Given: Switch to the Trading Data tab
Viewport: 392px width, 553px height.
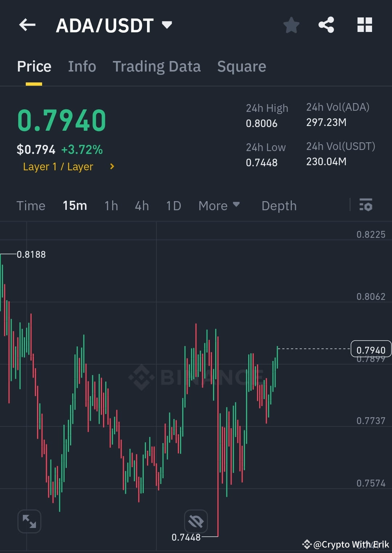Looking at the screenshot, I should click(x=157, y=66).
